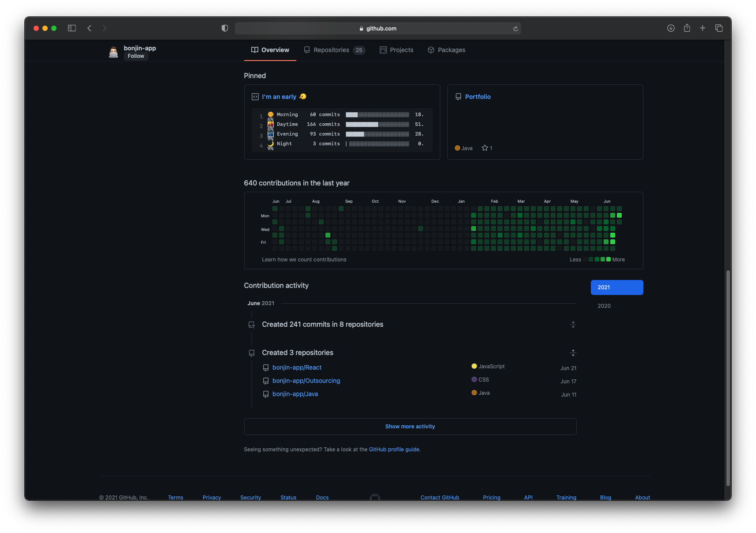Open the Docs footer link
This screenshot has height=533, width=756.
click(322, 498)
